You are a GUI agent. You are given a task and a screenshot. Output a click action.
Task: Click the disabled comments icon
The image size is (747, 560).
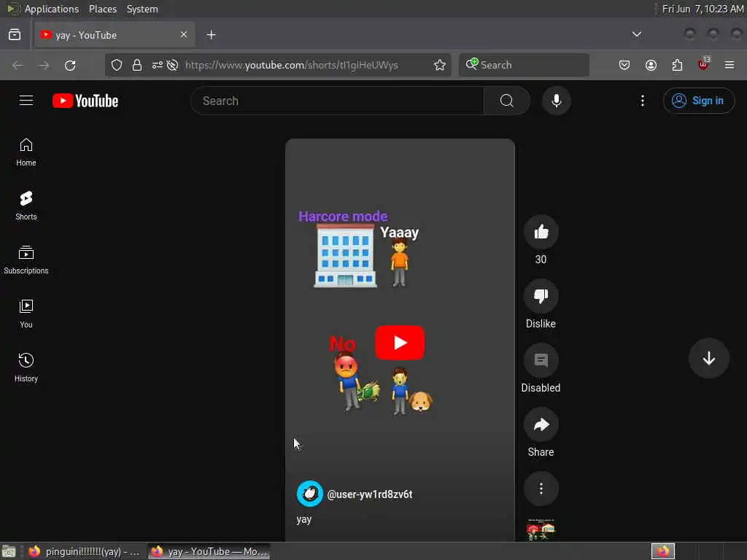point(541,360)
